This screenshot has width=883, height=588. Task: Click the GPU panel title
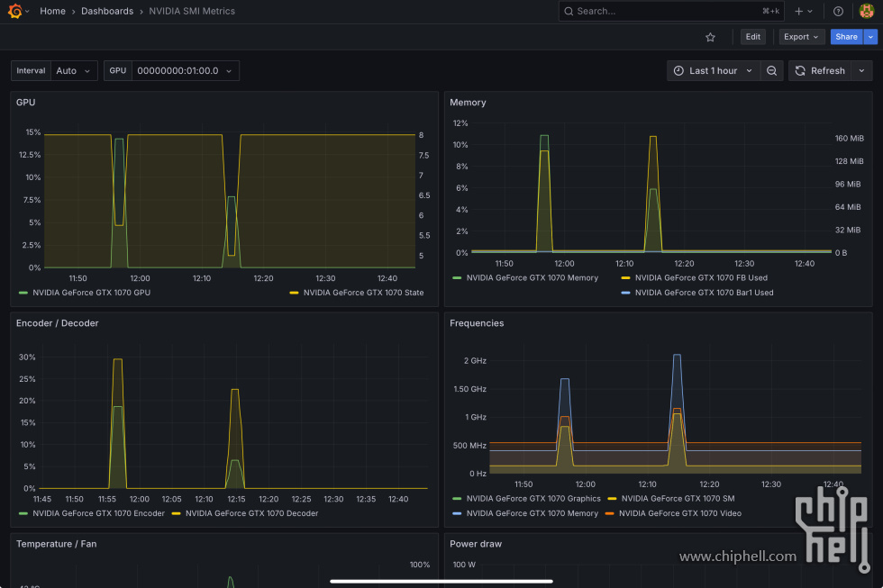26,103
